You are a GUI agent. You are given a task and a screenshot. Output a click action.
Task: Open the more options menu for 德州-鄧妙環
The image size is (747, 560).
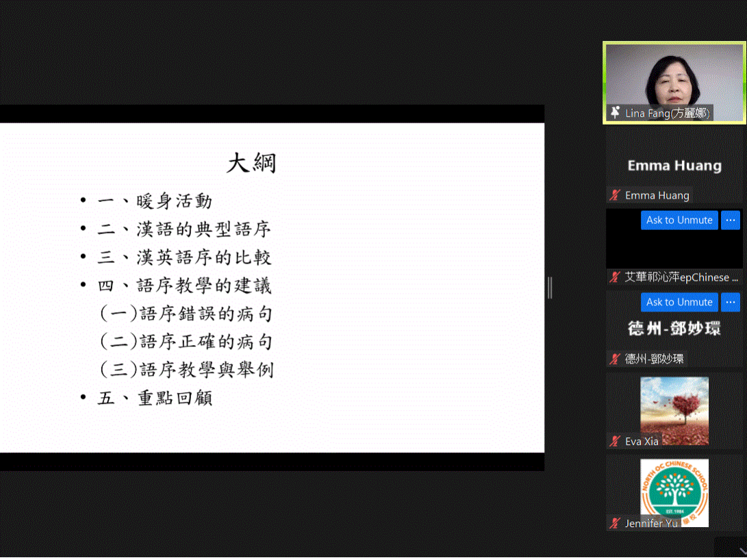[x=731, y=302]
